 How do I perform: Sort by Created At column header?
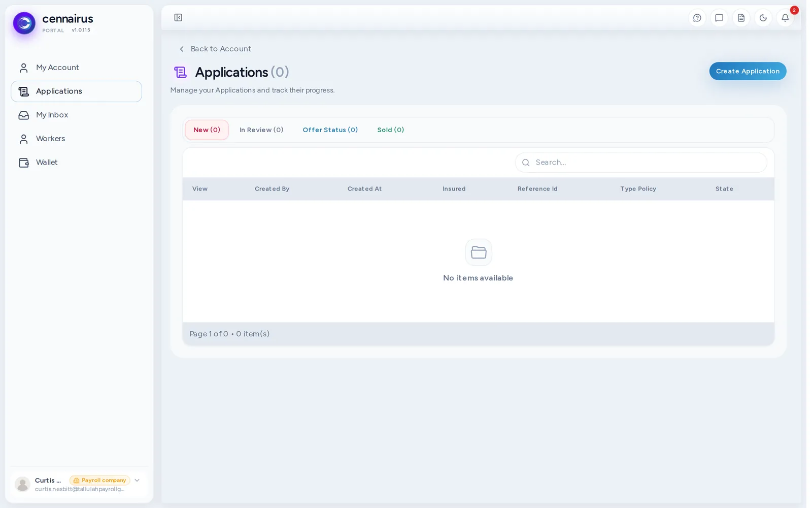tap(364, 189)
